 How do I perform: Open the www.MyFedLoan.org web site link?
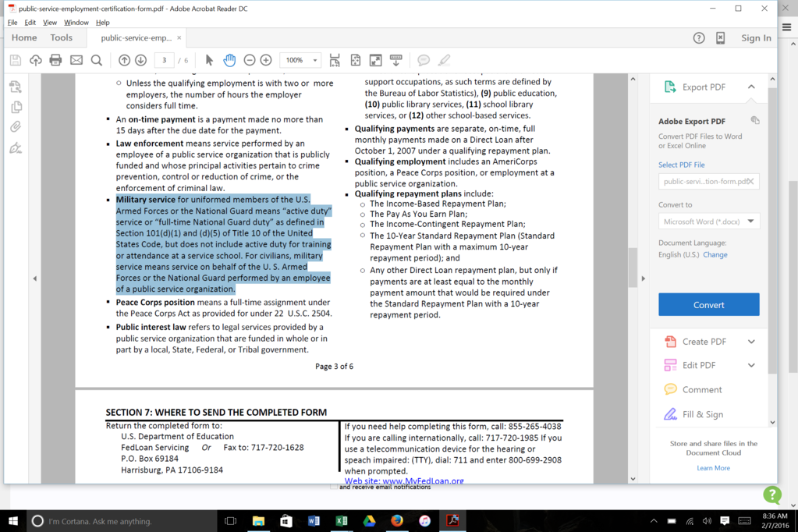pos(423,481)
